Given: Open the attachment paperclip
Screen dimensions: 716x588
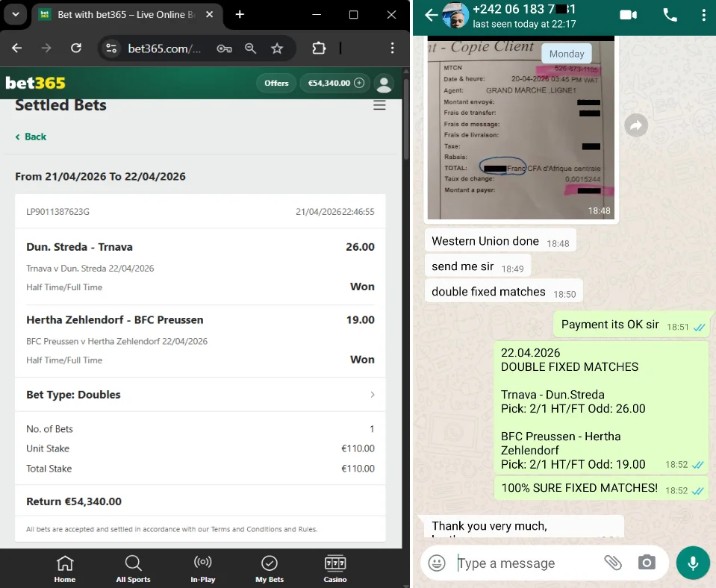Looking at the screenshot, I should tap(613, 563).
